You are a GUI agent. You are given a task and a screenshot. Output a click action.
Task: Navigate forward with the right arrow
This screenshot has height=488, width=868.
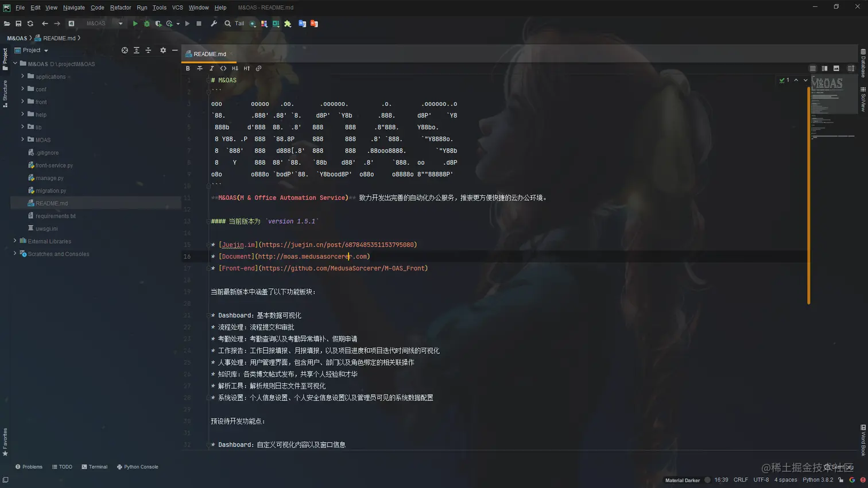[57, 24]
